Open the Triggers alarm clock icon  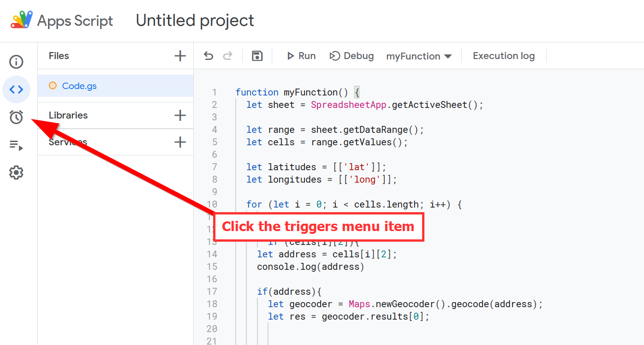coord(16,117)
